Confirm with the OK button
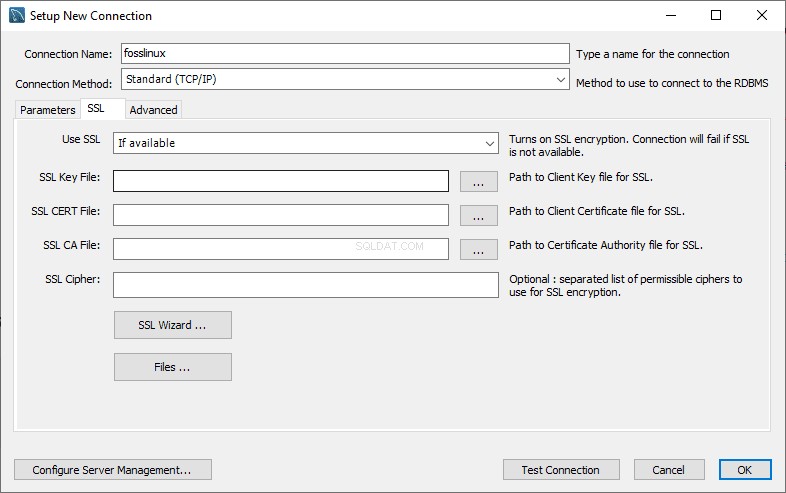This screenshot has width=786, height=493. [745, 470]
